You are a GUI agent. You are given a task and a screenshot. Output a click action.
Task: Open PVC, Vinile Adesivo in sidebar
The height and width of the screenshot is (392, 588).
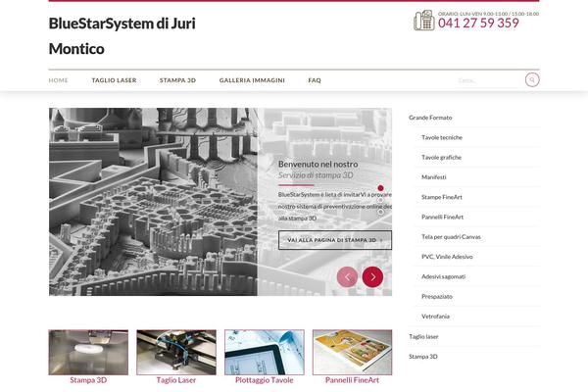point(447,257)
